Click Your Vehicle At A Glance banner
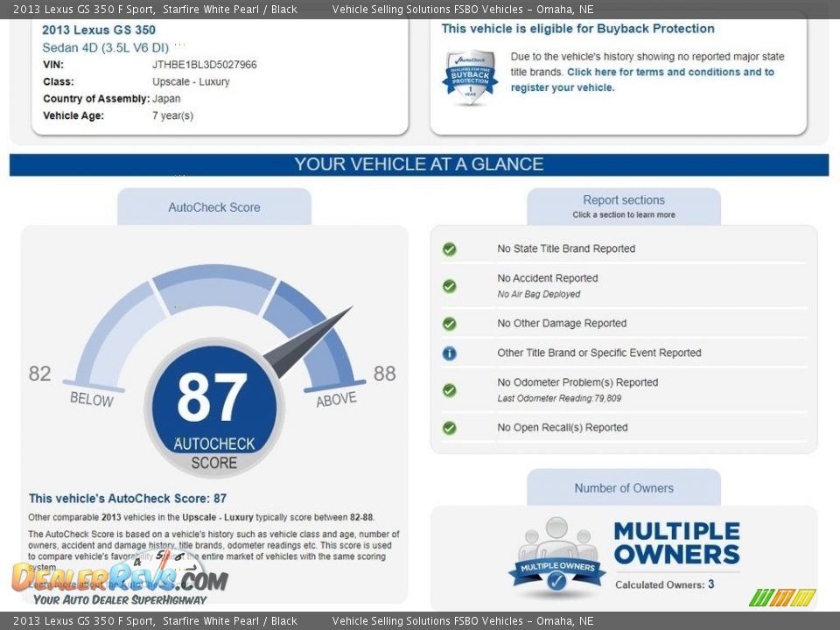Image resolution: width=840 pixels, height=630 pixels. point(419,164)
